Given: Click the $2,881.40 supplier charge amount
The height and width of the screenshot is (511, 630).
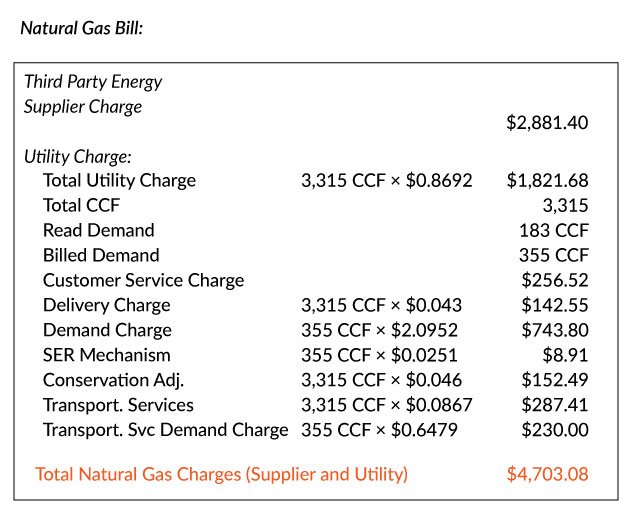Looking at the screenshot, I should 547,123.
